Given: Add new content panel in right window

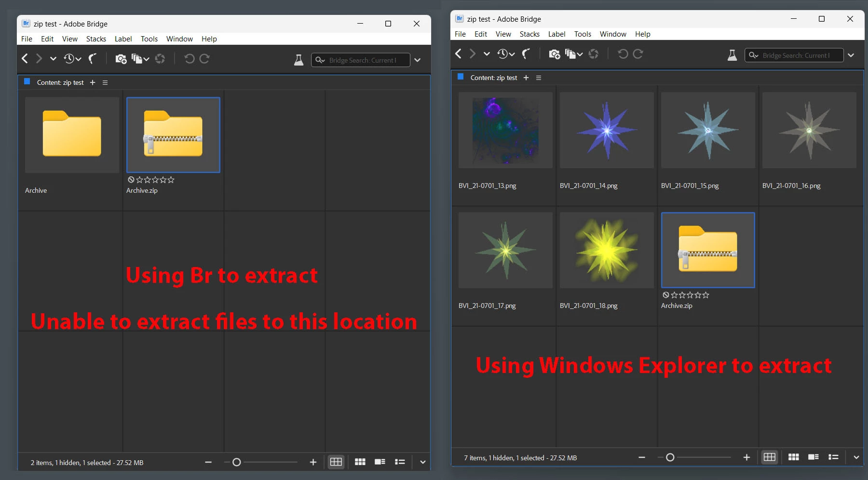Looking at the screenshot, I should (x=526, y=78).
